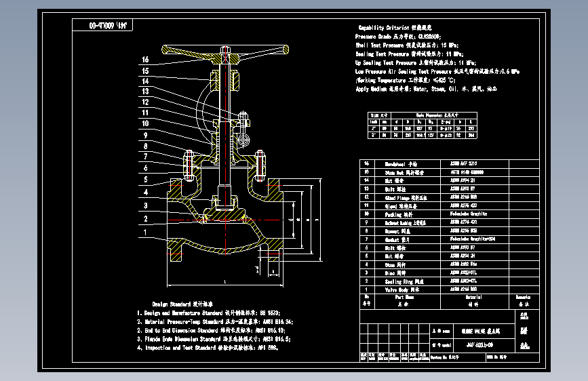Click the 'Design and Manufacture Standard BS 1873' note

tap(208, 313)
